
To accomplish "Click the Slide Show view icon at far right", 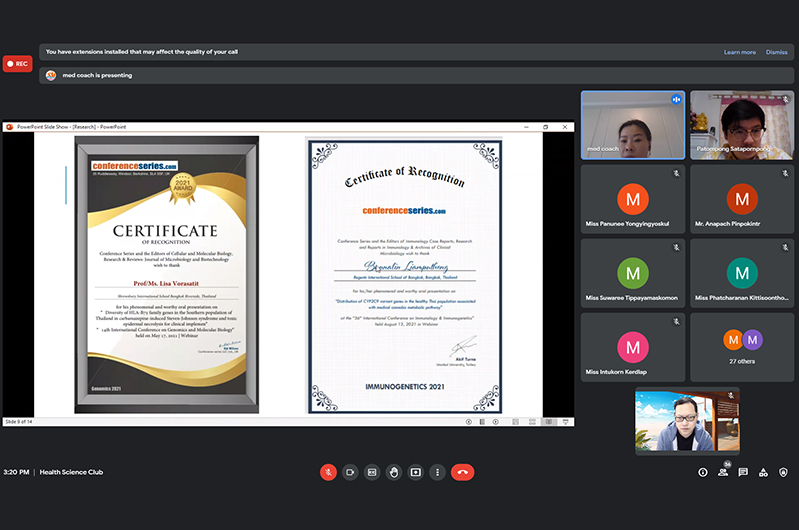I will coord(566,422).
